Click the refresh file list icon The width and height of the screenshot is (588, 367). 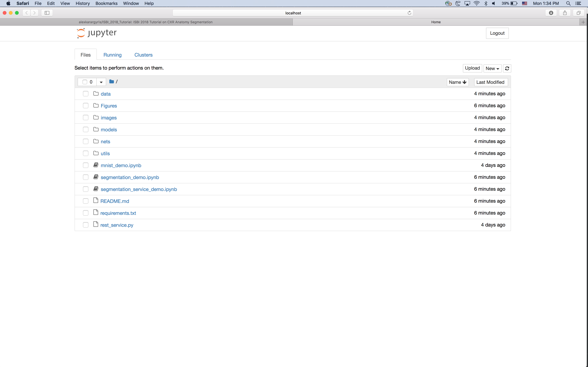tap(507, 69)
